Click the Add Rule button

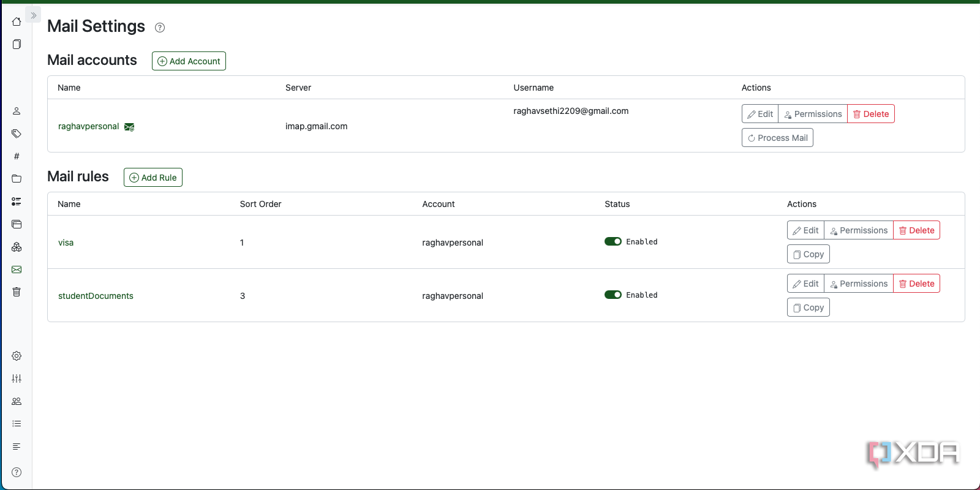pos(153,178)
